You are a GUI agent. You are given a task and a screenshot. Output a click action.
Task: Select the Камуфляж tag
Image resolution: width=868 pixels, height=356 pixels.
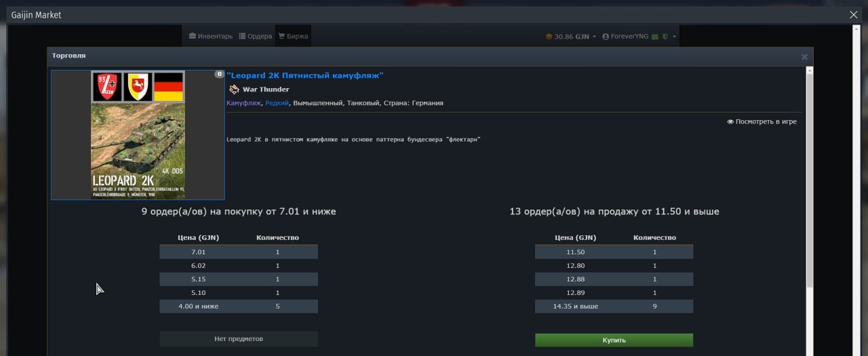pos(243,103)
